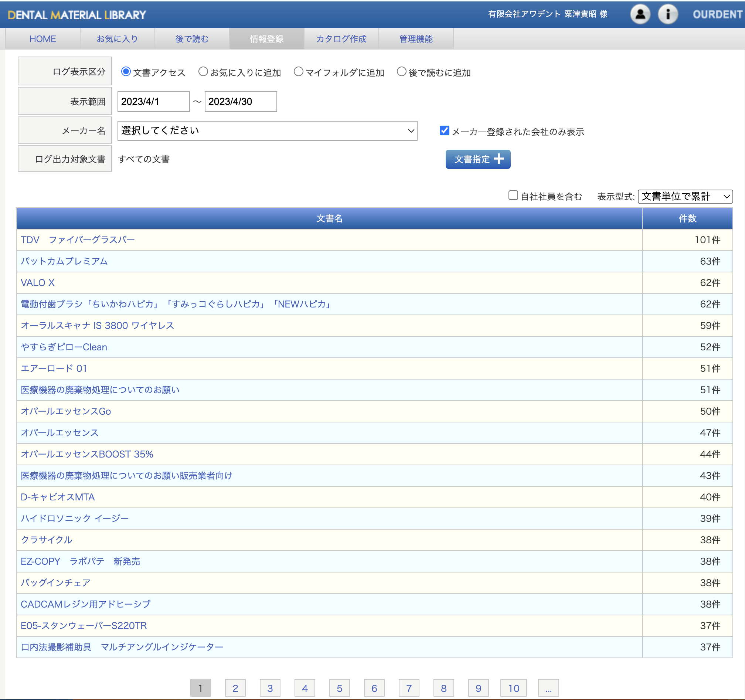Open D-キャビオスMTA link

point(58,497)
